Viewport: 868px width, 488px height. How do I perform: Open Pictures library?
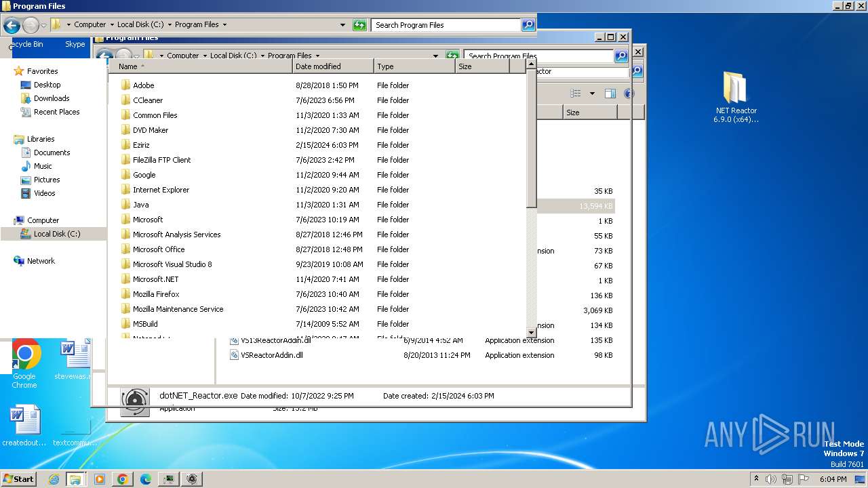pos(47,180)
